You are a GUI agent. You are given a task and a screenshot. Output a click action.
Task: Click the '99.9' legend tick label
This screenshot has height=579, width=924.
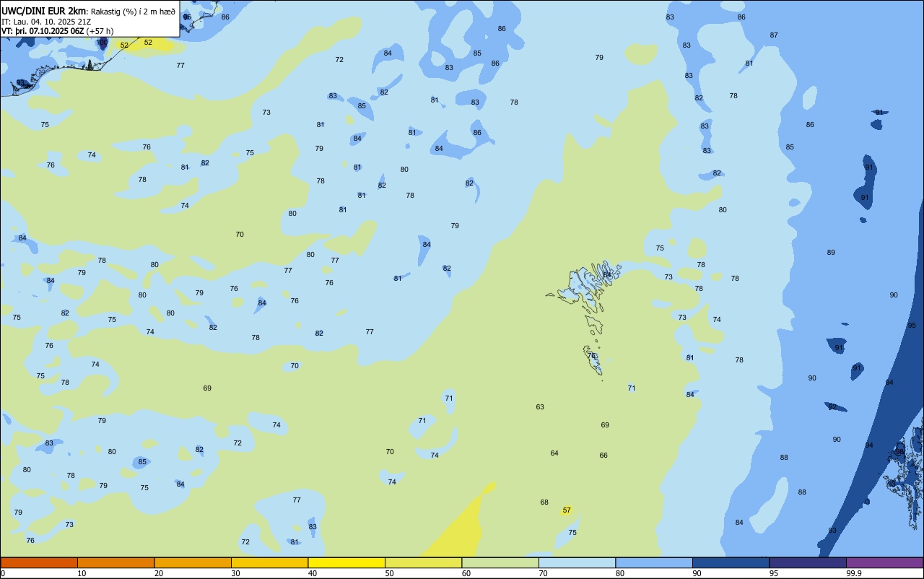pyautogui.click(x=854, y=573)
